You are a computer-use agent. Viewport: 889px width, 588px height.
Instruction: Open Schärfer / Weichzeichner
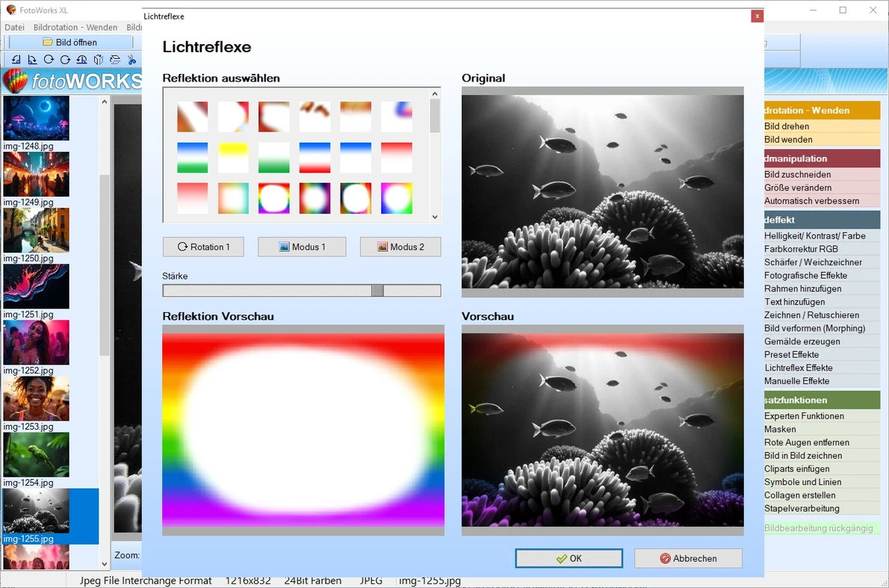click(x=822, y=262)
